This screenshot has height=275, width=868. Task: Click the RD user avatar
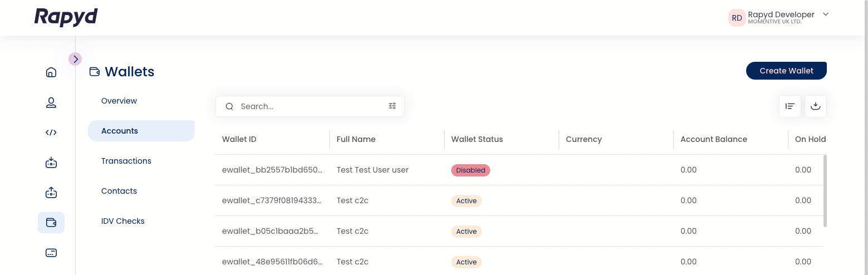(x=737, y=18)
